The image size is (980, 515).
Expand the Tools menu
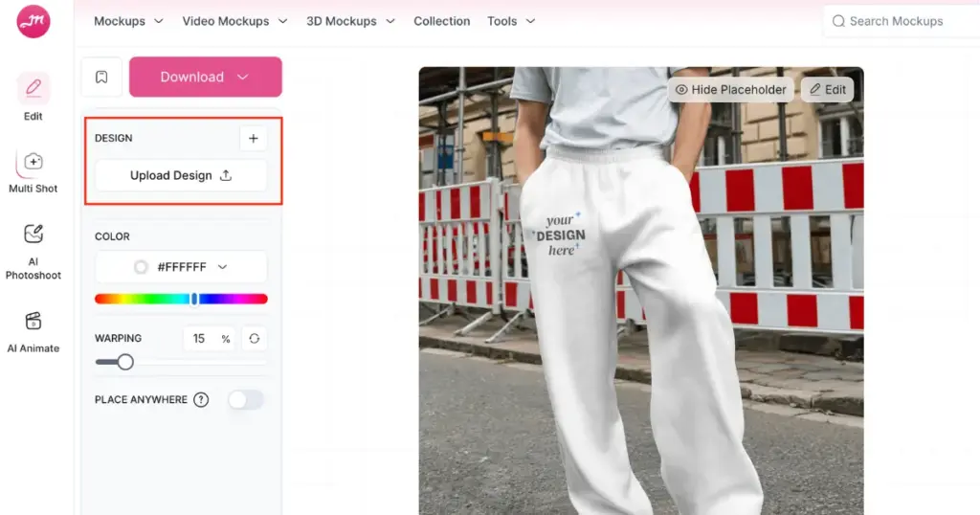point(511,21)
